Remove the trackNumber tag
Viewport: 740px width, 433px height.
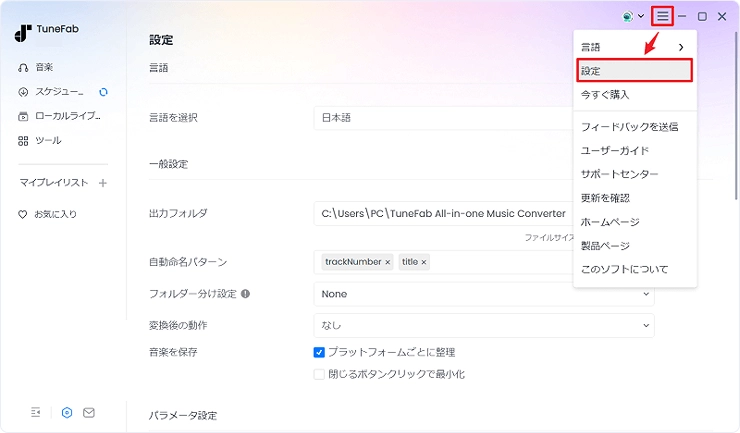pos(387,262)
